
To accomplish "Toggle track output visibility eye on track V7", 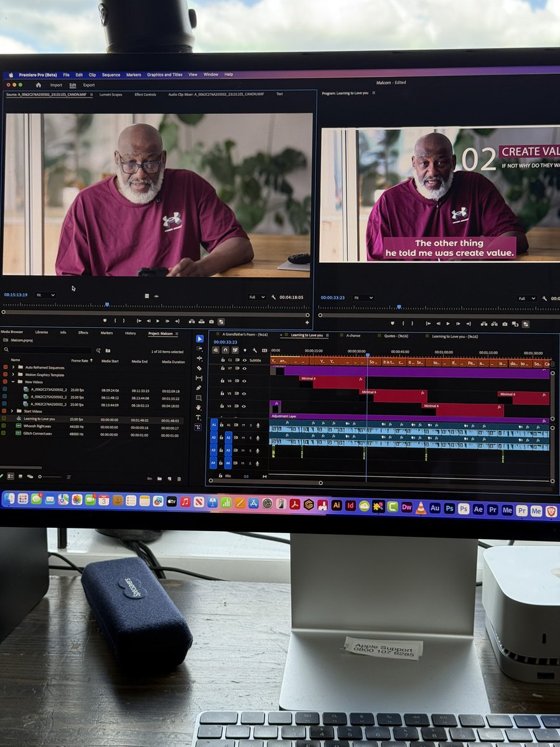I will point(245,369).
